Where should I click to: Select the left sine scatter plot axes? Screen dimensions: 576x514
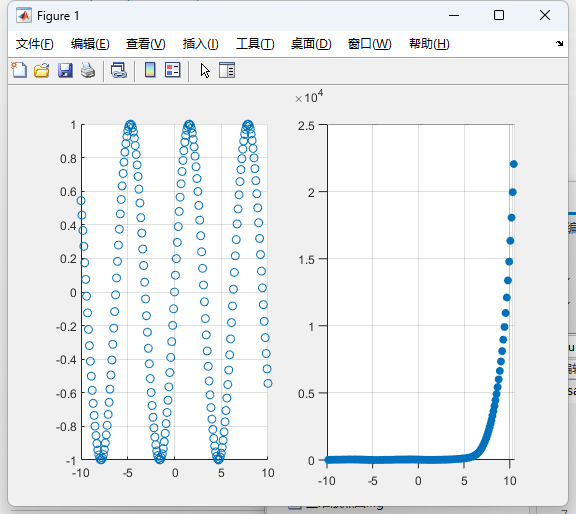pos(174,292)
